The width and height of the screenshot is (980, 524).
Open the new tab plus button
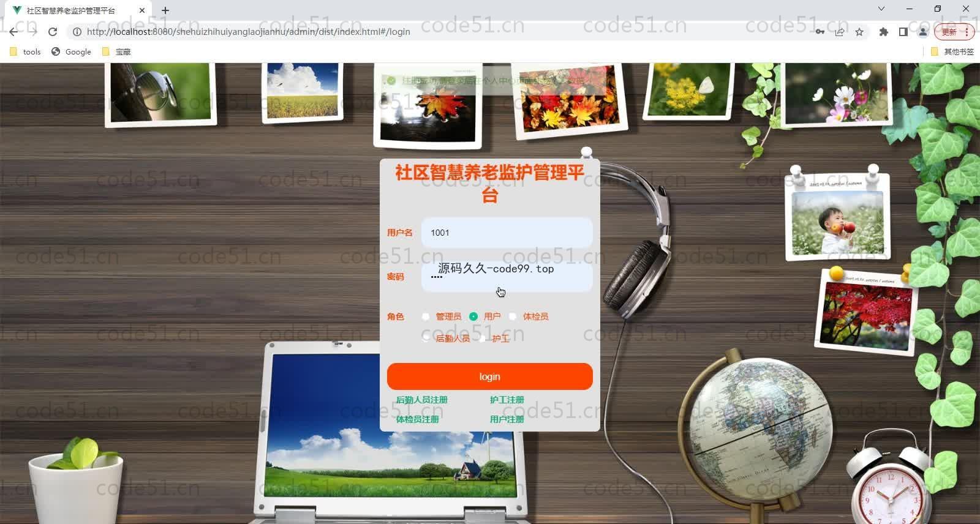165,10
